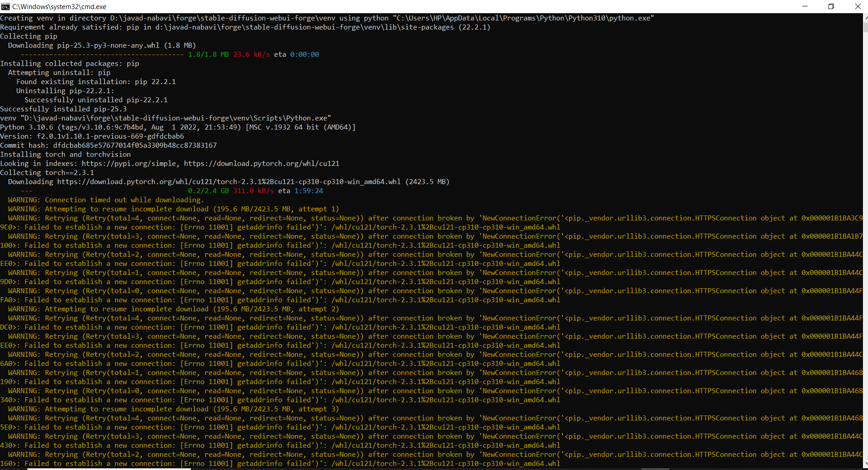
Task: Click the download.pytorch.org/whl/cu121 index URL
Action: pos(261,164)
